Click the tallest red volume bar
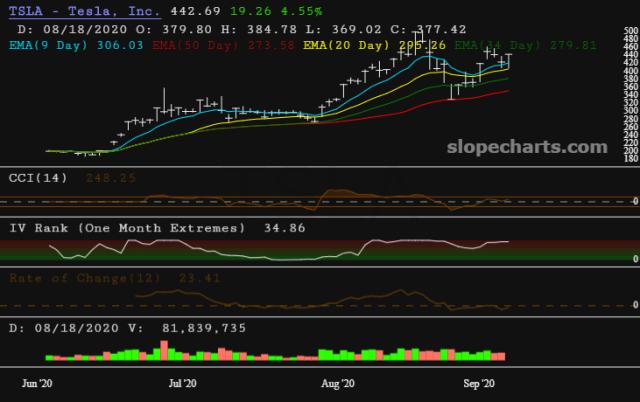 (164, 350)
